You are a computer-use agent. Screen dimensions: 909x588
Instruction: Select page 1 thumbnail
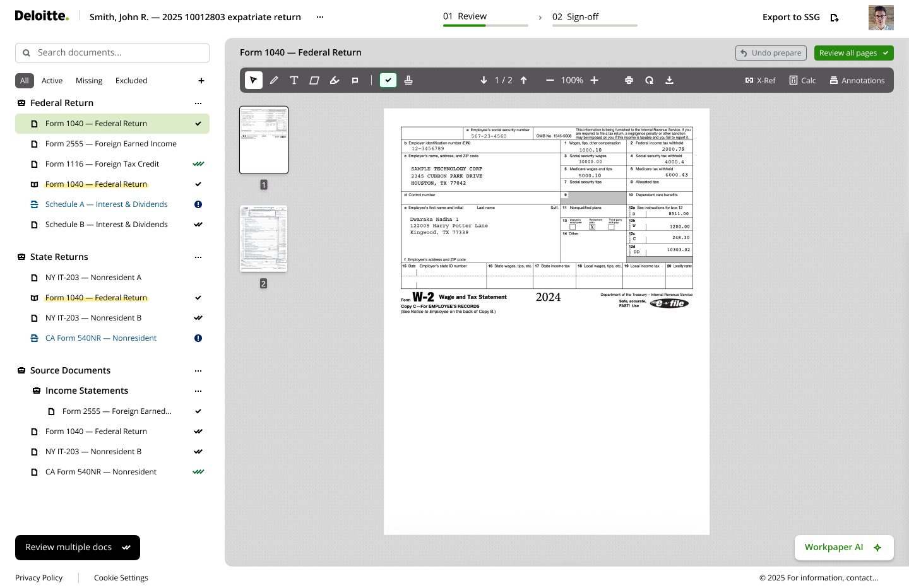(x=264, y=139)
